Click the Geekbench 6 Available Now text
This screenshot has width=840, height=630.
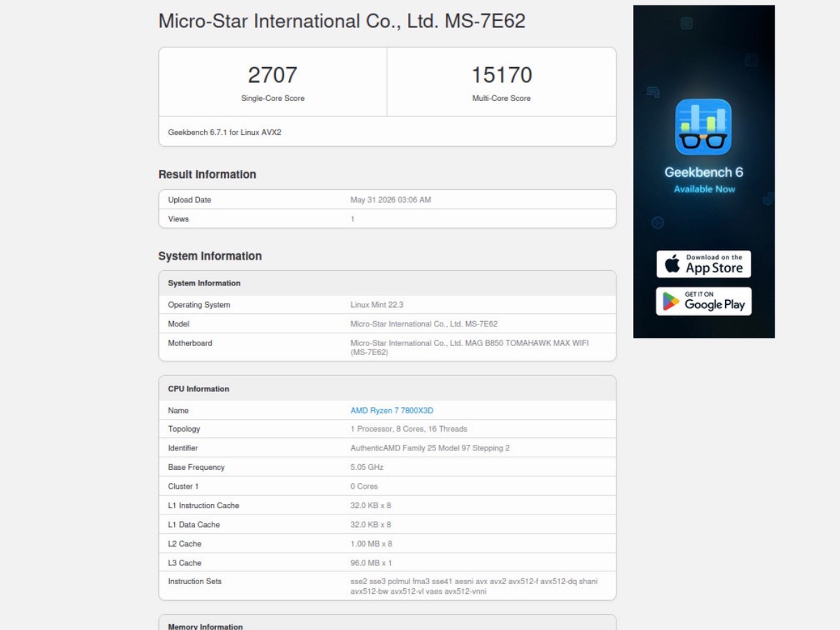click(704, 180)
